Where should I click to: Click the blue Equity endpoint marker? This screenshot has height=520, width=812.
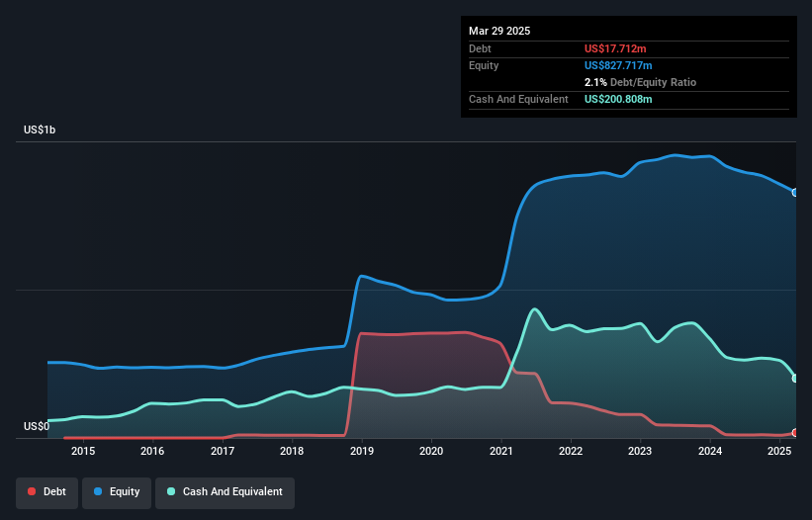[795, 193]
